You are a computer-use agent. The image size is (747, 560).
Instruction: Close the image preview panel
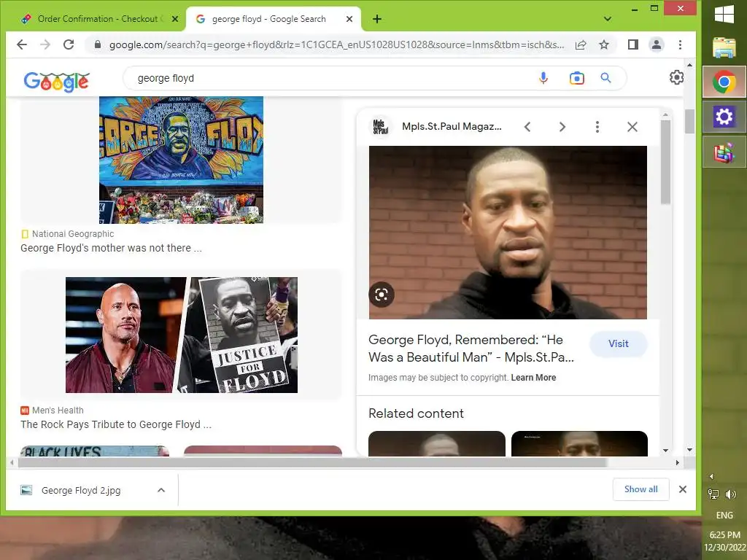tap(632, 127)
